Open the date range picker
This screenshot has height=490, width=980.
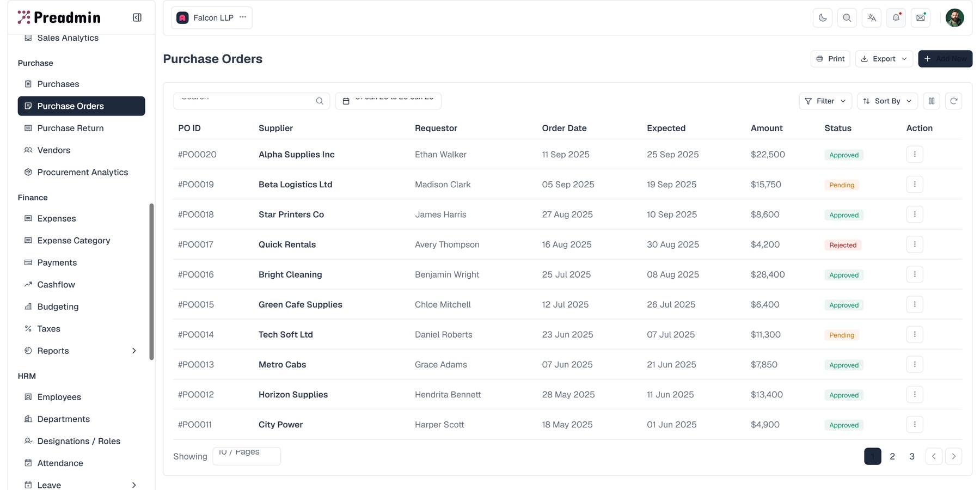tap(388, 101)
